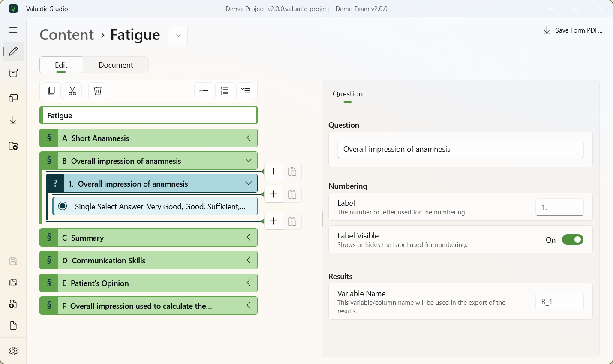Click the save all disk icon
This screenshot has width=613, height=364.
click(13, 282)
